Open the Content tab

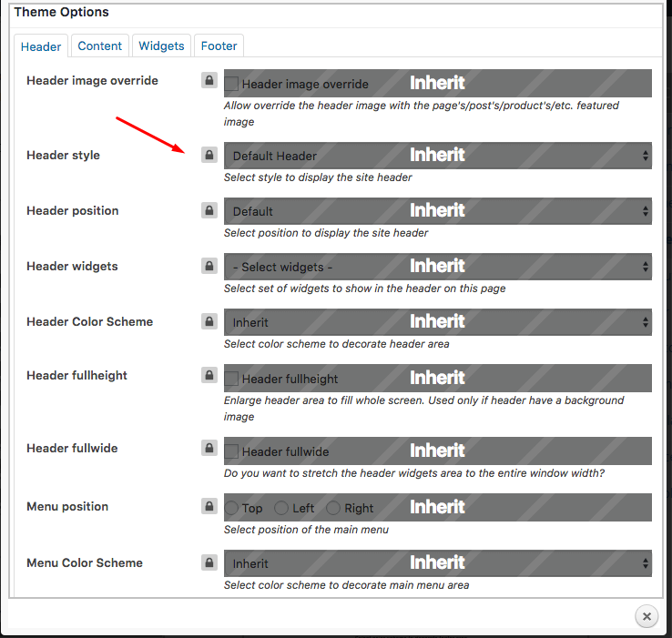(x=100, y=46)
